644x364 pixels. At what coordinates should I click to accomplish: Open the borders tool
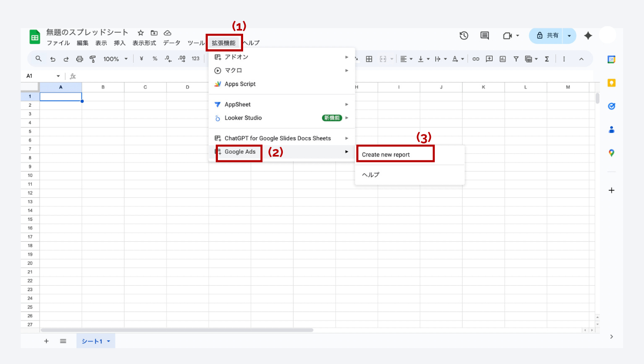pos(369,59)
